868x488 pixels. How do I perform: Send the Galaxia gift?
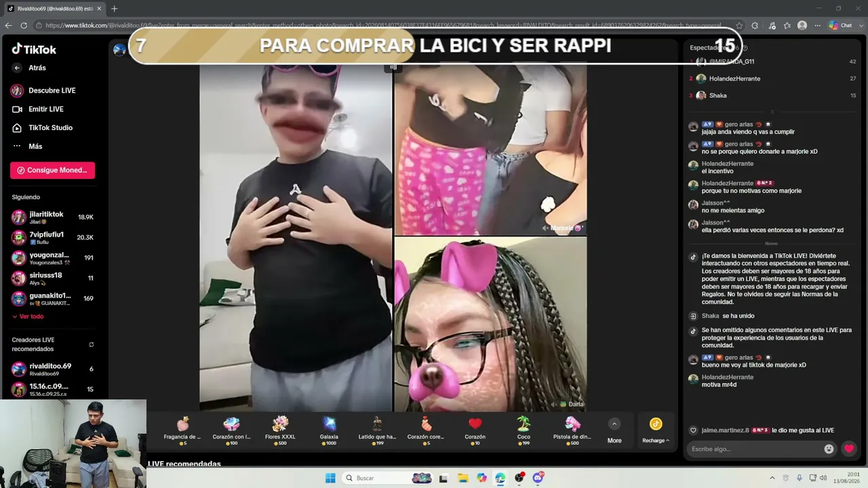[329, 430]
